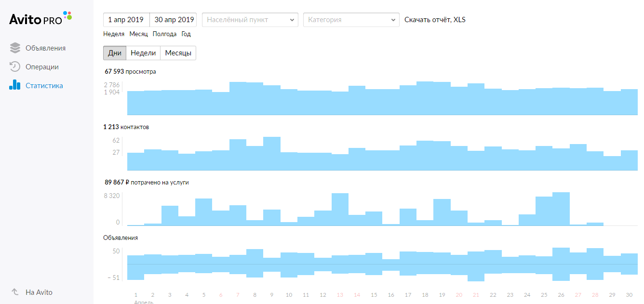The width and height of the screenshot is (644, 304).
Task: Open the Населённый пункт dropdown
Action: (250, 20)
